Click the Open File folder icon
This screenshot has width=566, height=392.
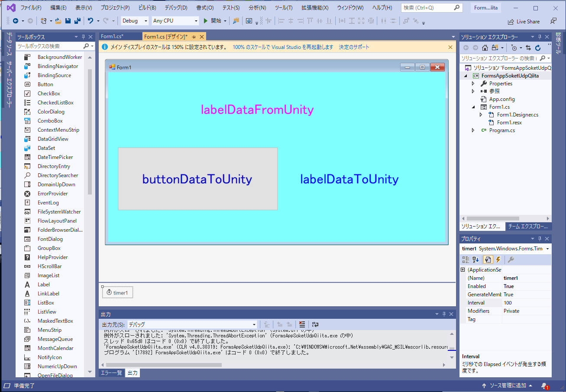click(x=58, y=21)
